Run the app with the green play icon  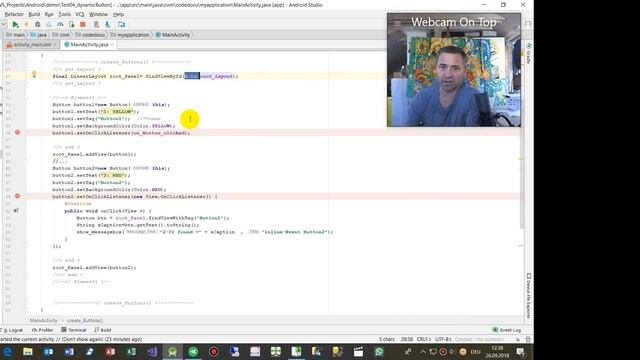point(16,25)
